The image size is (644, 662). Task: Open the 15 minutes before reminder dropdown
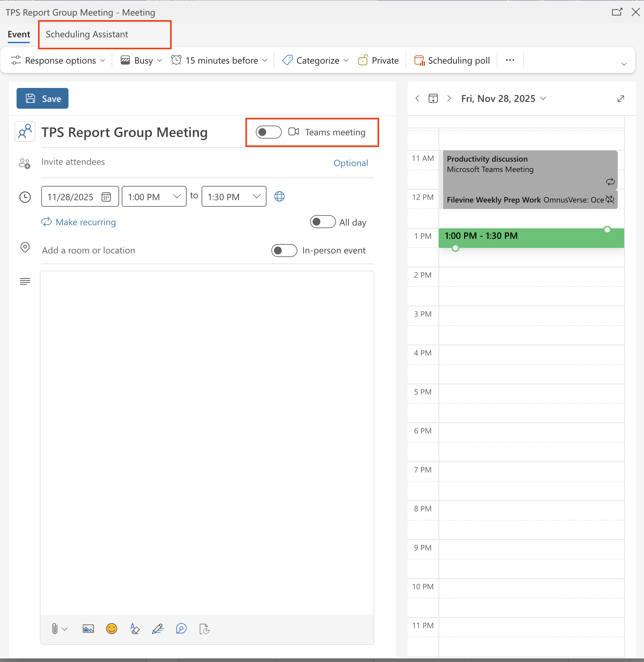click(x=220, y=60)
